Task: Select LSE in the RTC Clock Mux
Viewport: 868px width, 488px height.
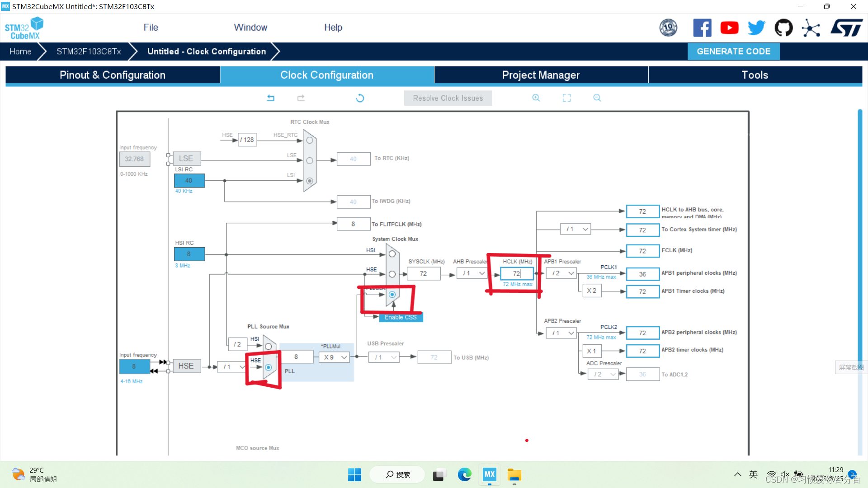Action: coord(310,160)
